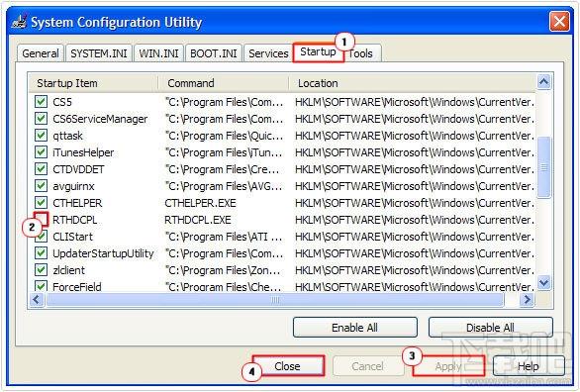Uncheck the zlclient checkbox
The width and height of the screenshot is (580, 392).
(41, 270)
